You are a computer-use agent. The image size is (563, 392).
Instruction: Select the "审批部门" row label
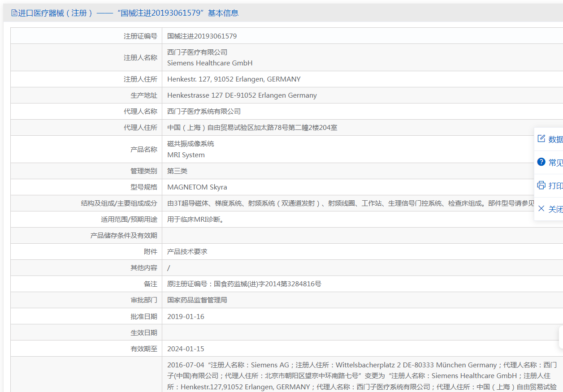[x=144, y=300]
